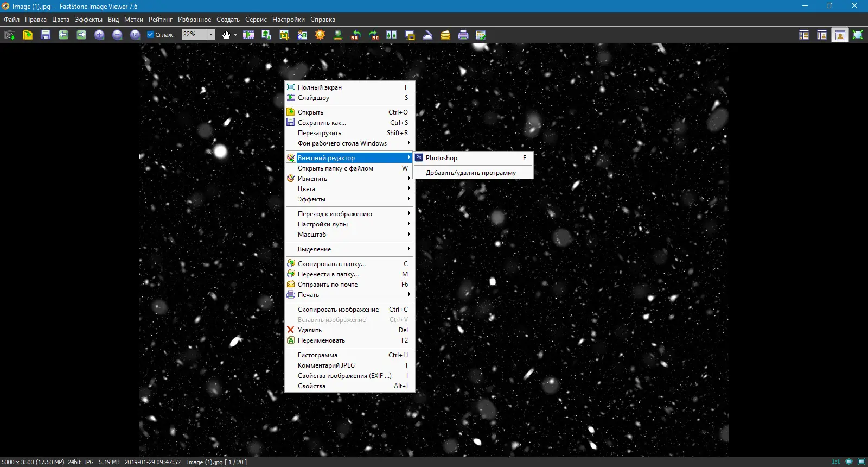Expand Переход к изображению submenu

[x=349, y=214]
